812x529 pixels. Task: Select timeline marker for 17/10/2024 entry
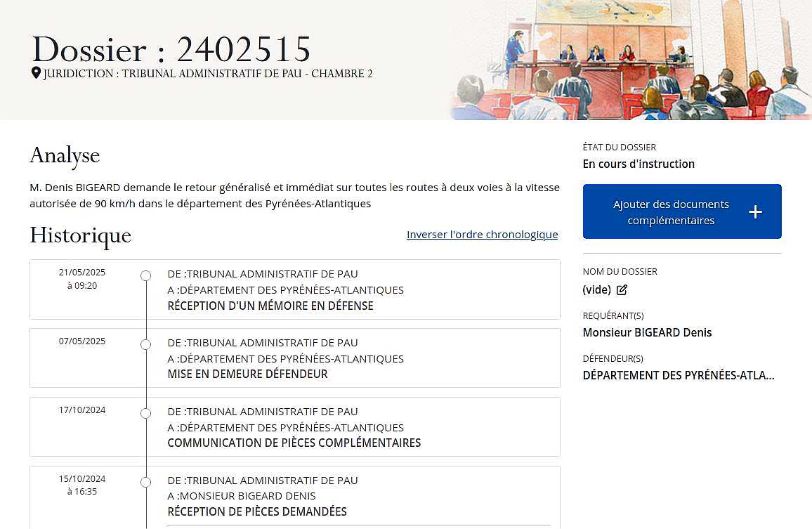(146, 414)
